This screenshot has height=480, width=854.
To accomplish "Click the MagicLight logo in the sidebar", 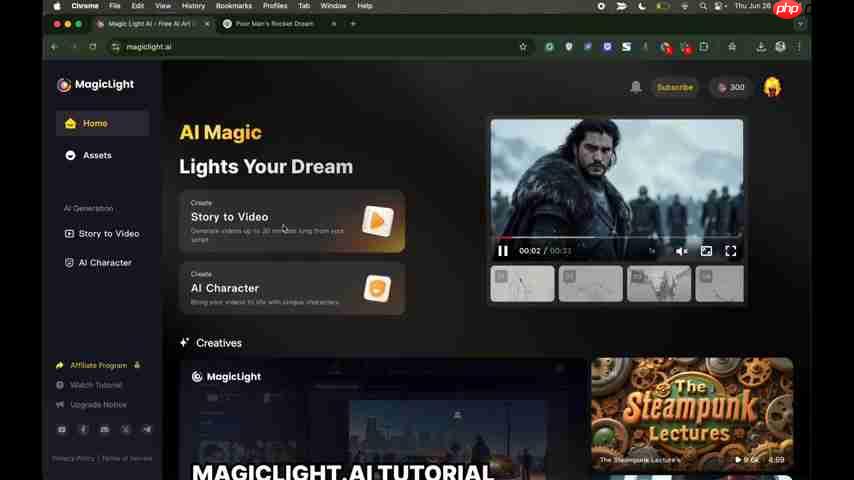I will click(x=95, y=84).
